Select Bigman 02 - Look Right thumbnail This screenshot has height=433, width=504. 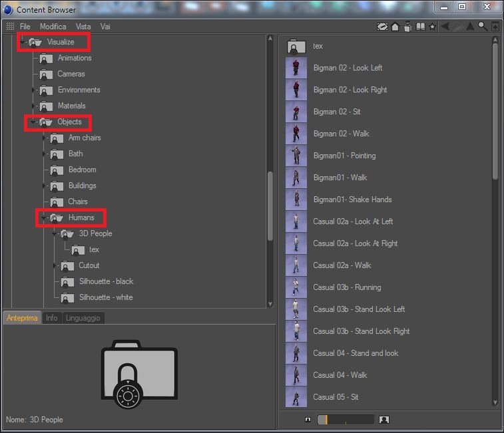296,90
